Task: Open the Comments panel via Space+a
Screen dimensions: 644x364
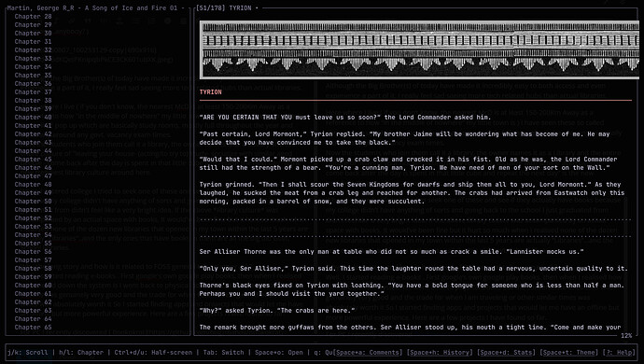Action: coord(368,353)
